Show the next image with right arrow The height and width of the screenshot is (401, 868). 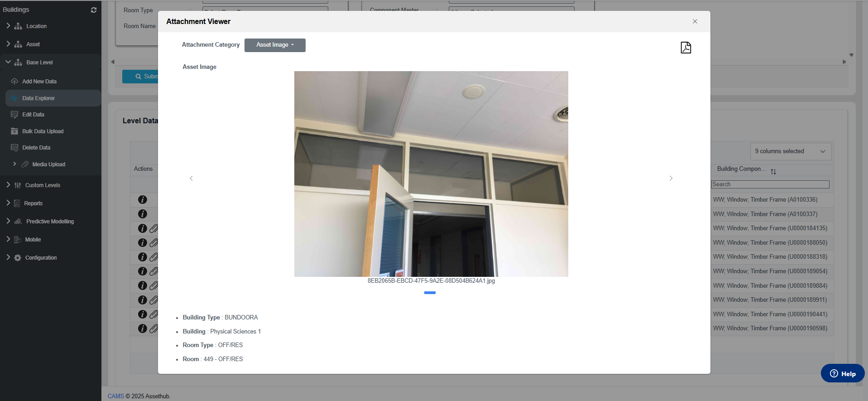[671, 179]
